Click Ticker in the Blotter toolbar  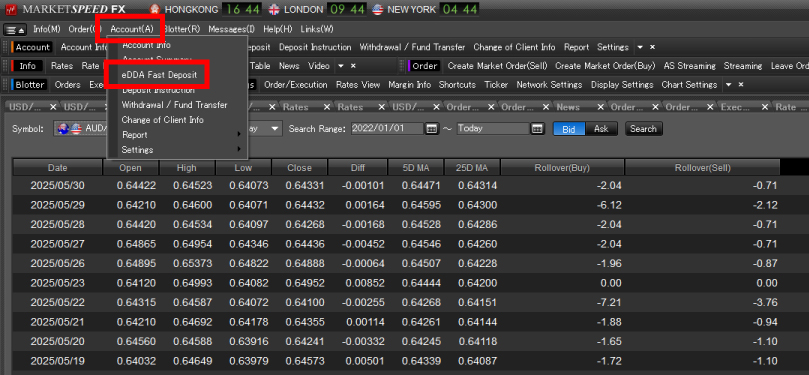[496, 85]
